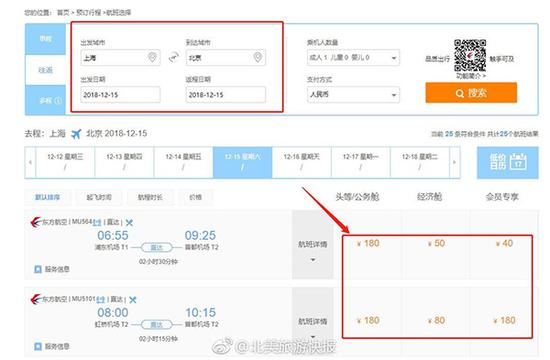The image size is (550, 360).
Task: Select economy price ¥80 on MU5101
Action: tap(436, 320)
